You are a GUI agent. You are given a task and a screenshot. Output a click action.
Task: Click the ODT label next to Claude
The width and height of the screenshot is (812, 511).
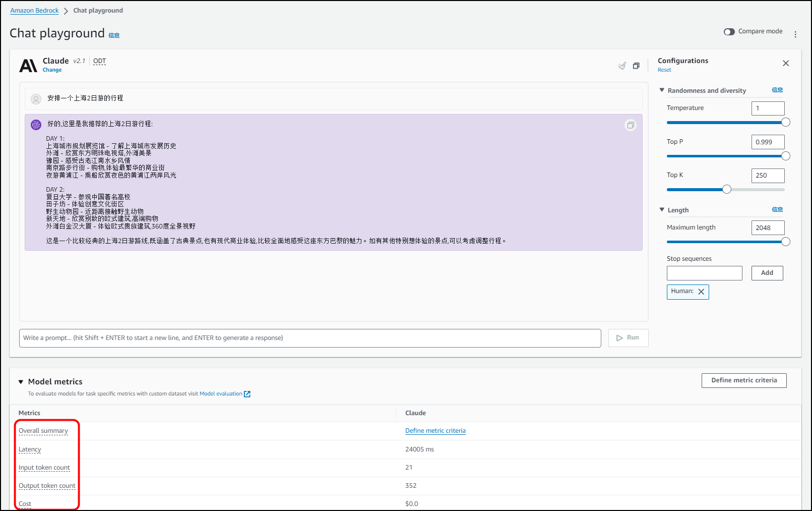tap(100, 61)
